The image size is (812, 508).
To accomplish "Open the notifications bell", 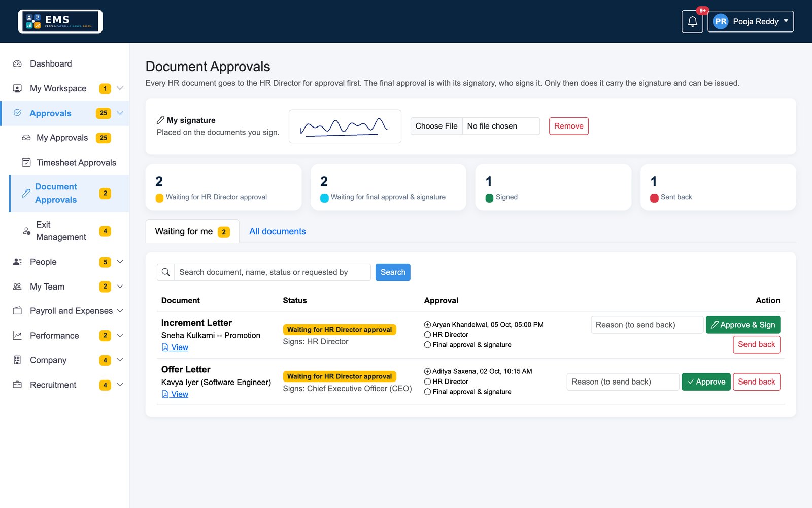I will 692,21.
